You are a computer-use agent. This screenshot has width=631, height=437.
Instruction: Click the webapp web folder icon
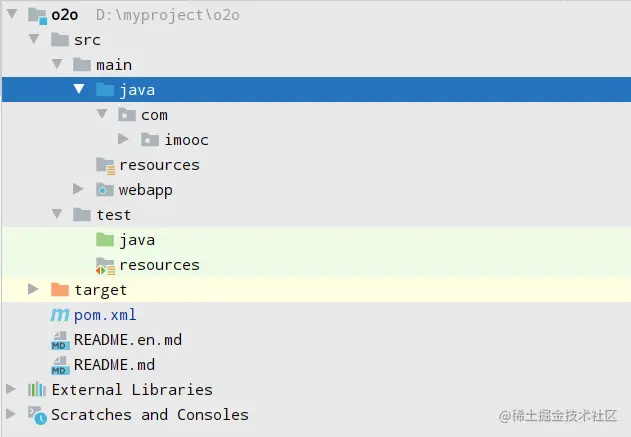(x=105, y=190)
